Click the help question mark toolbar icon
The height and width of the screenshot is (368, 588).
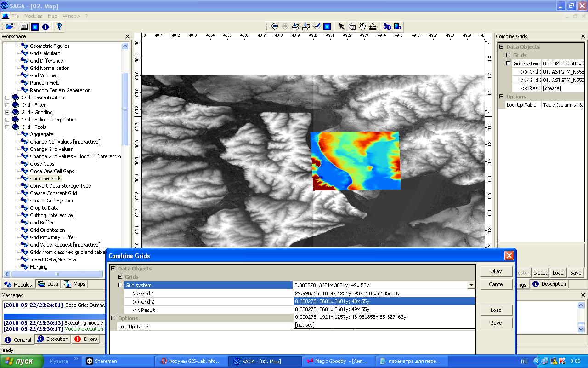click(59, 27)
